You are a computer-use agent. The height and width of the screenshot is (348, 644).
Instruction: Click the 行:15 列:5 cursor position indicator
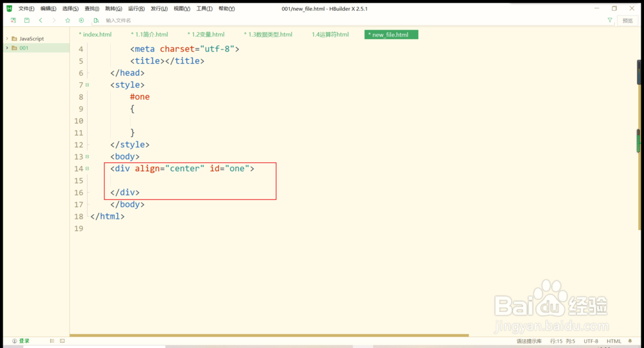coord(563,341)
